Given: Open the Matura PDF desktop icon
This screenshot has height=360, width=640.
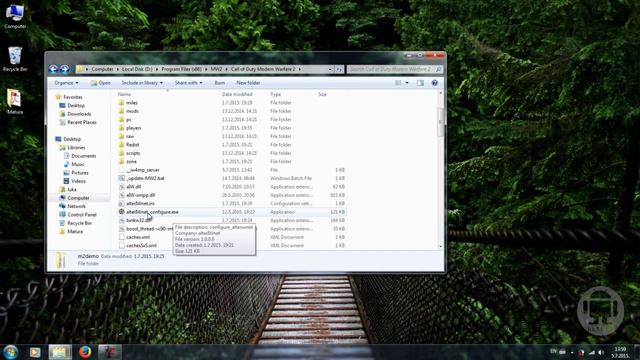Looking at the screenshot, I should point(15,102).
